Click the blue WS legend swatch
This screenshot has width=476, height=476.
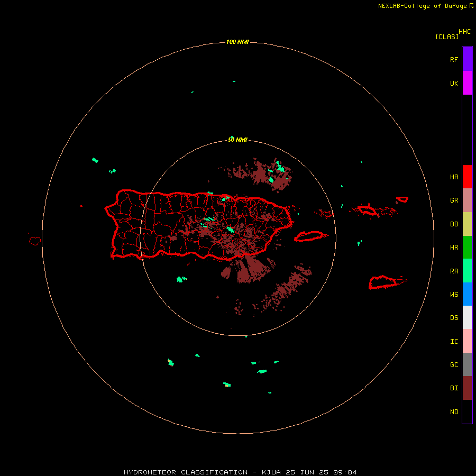[x=467, y=294]
